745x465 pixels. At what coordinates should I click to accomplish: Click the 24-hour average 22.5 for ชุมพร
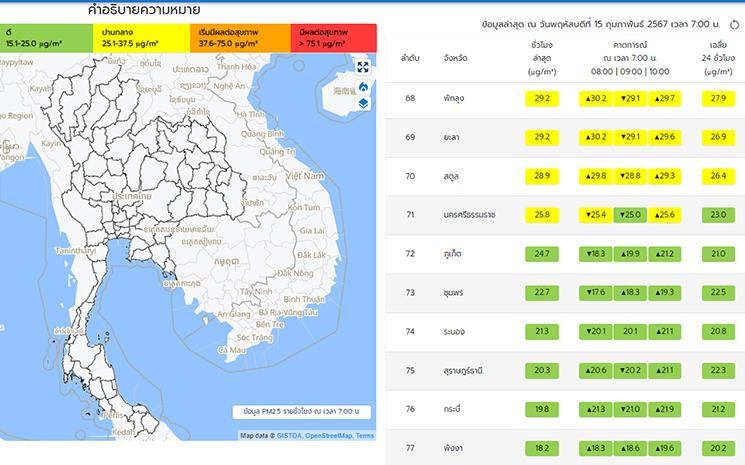coord(718,293)
